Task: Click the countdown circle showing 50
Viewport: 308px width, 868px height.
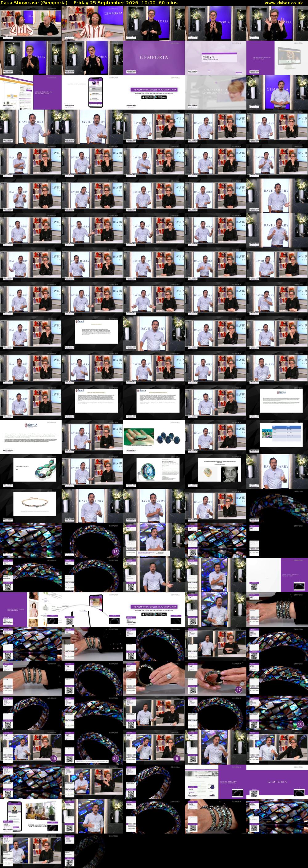Action: click(300, 724)
